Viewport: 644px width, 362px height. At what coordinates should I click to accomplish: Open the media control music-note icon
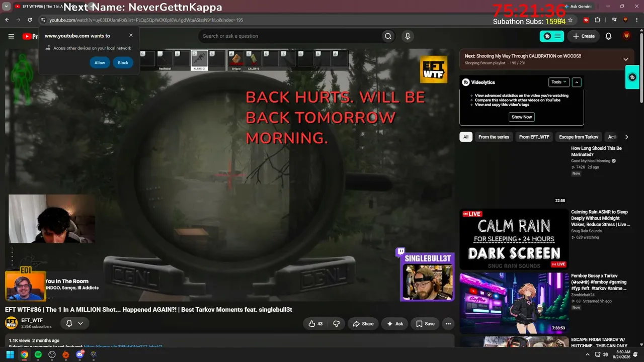(x=614, y=20)
